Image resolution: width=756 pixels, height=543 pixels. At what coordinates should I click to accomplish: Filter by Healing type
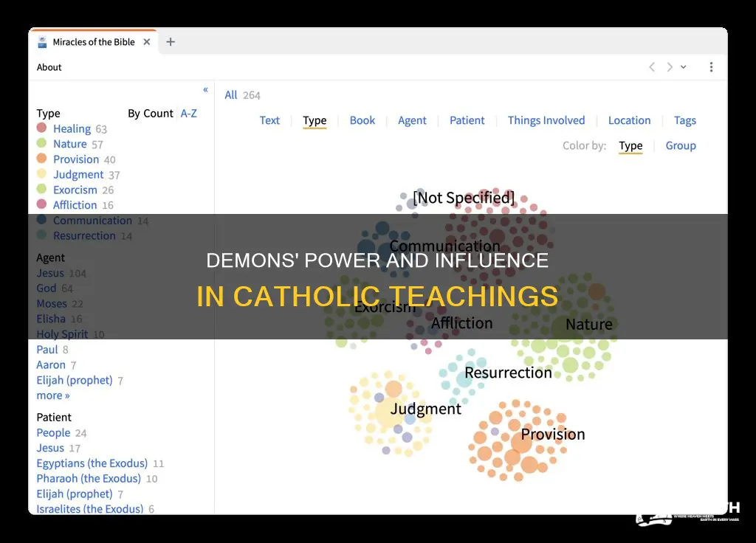[72, 128]
